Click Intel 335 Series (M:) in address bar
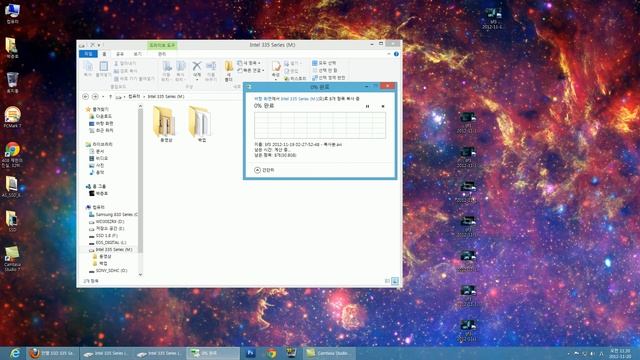Viewport: 640px width, 360px height. [x=166, y=97]
